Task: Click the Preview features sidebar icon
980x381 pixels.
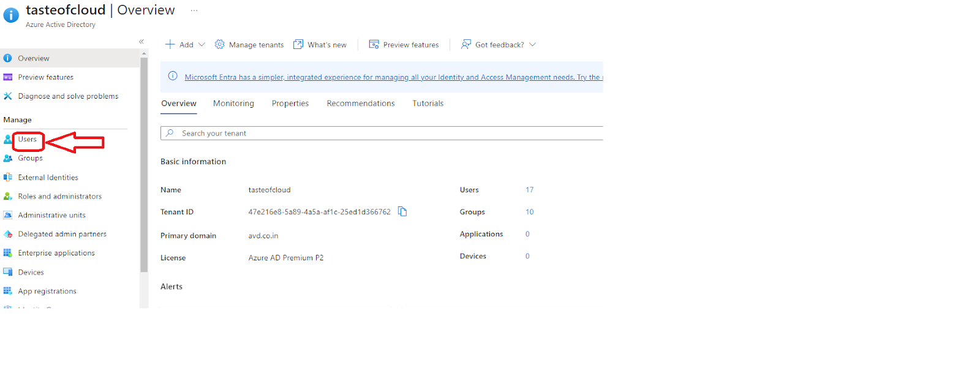Action: [8, 77]
